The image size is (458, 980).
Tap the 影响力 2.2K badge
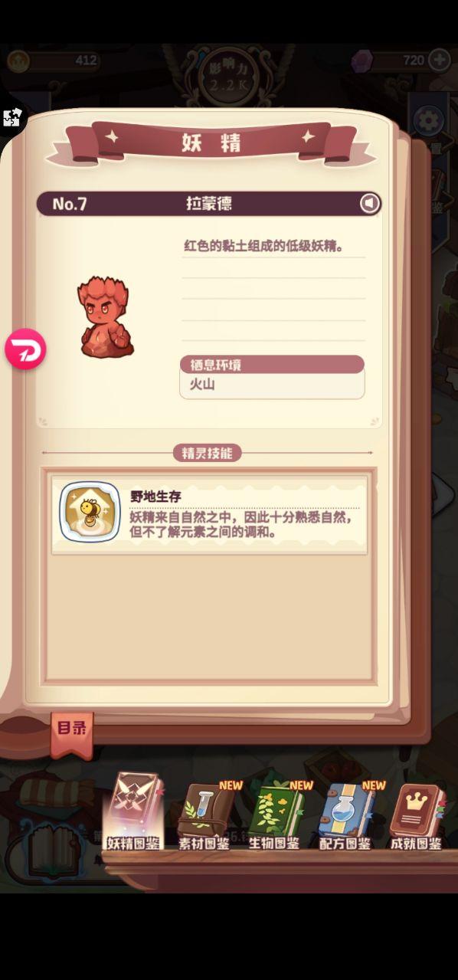229,75
